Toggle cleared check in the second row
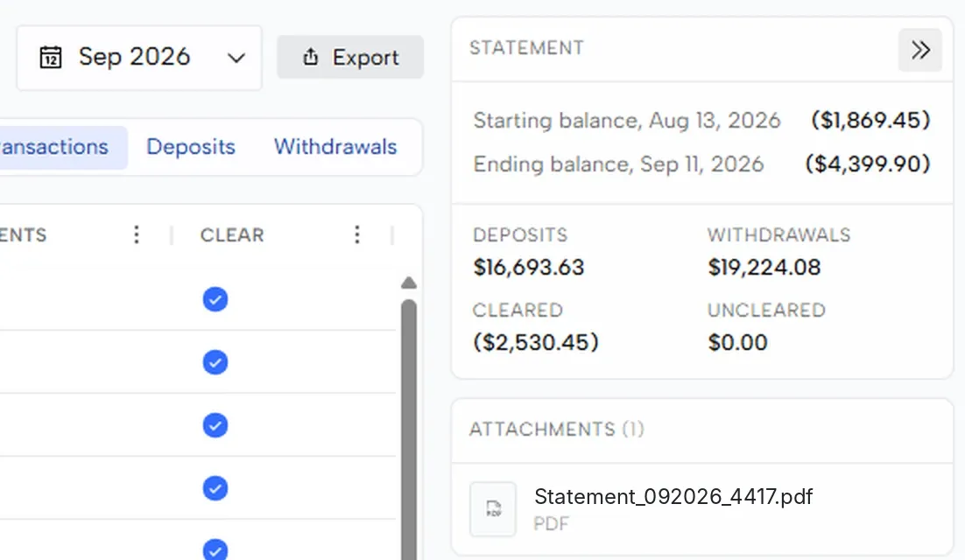Image resolution: width=965 pixels, height=560 pixels. 215,362
